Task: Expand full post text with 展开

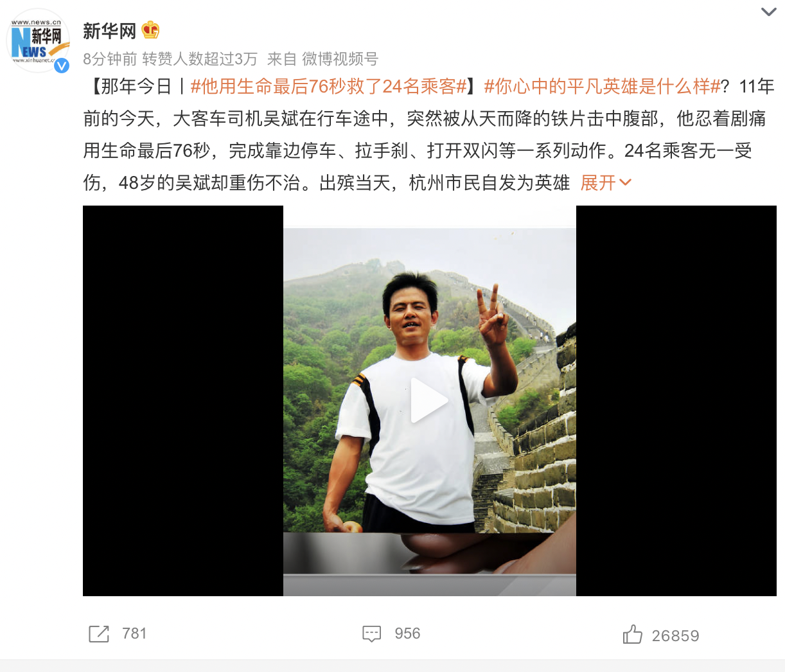Action: tap(598, 183)
